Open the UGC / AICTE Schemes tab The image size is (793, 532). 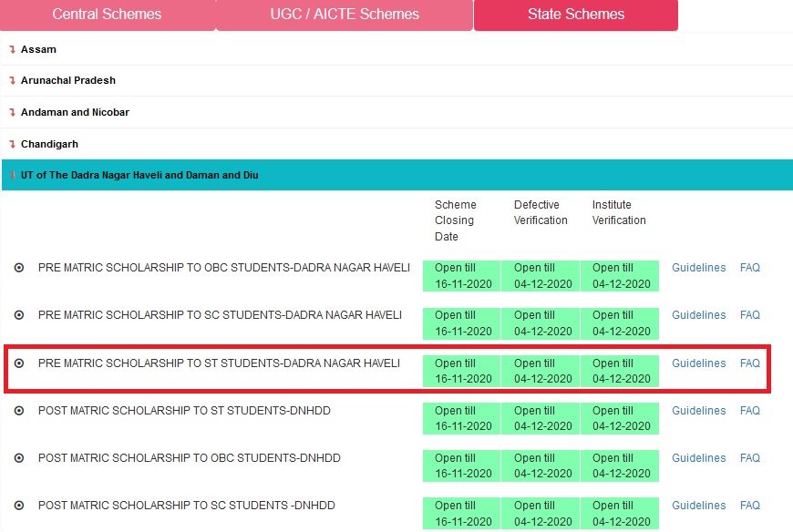click(x=345, y=15)
